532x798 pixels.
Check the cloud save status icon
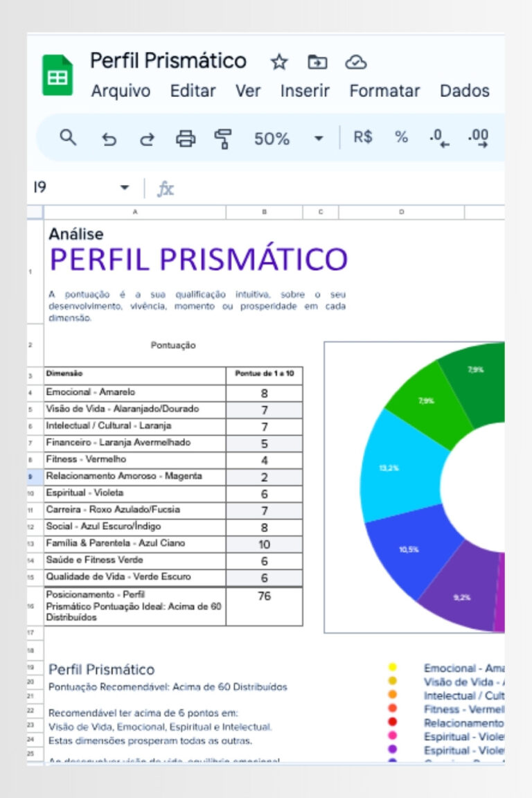(356, 62)
